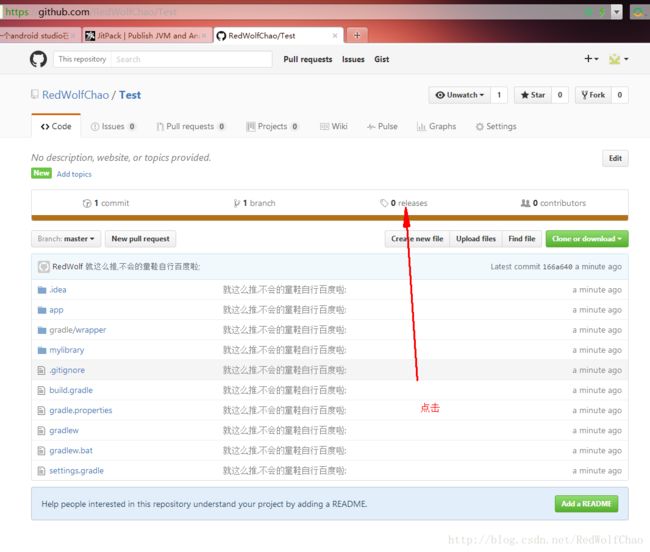Viewport: 650px width, 552px height.
Task: Click the watcher count 1
Action: point(499,95)
